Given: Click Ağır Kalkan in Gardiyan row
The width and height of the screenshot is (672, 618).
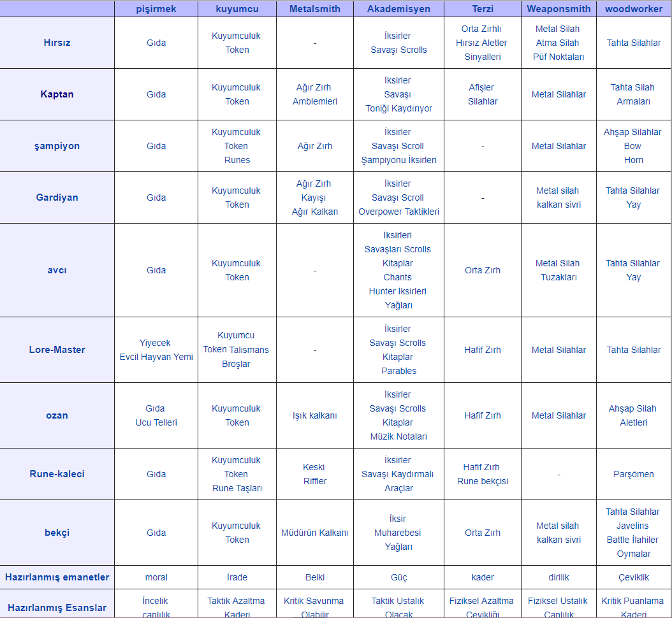Looking at the screenshot, I should click(x=315, y=212).
